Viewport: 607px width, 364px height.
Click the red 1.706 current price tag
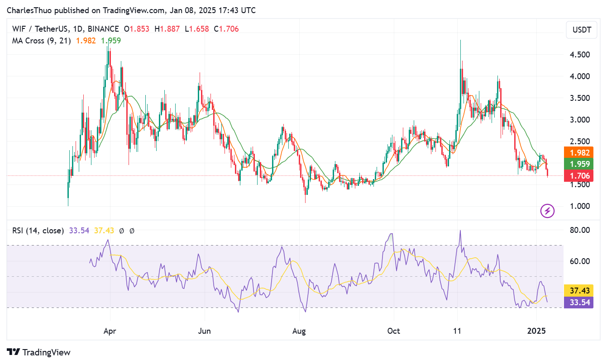(x=578, y=176)
